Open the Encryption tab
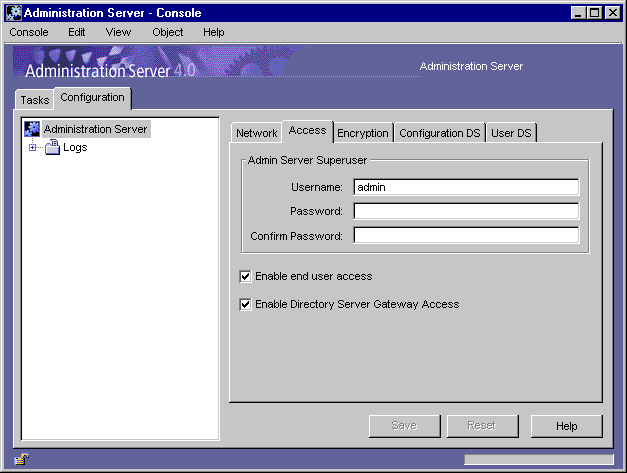The image size is (627, 473). point(363,133)
